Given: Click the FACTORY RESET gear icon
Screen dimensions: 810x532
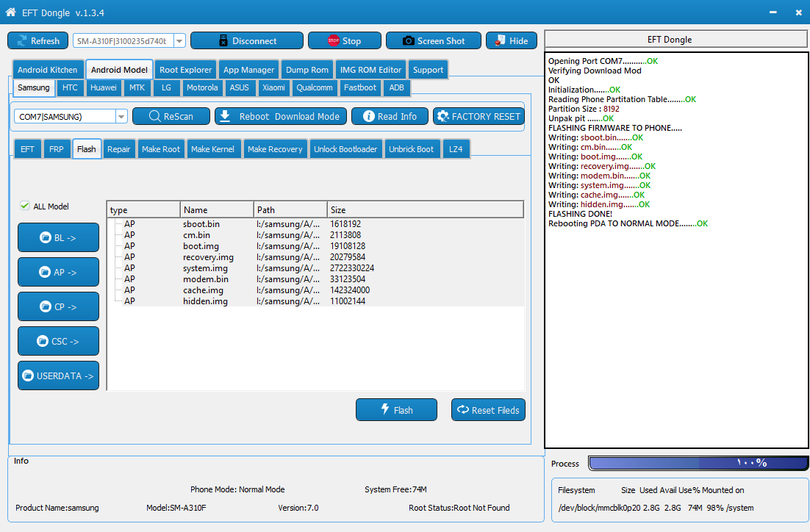Looking at the screenshot, I should pos(442,116).
